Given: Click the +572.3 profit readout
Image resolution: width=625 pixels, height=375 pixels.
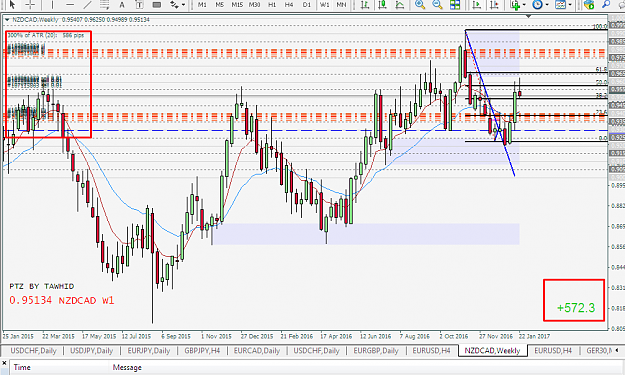Looking at the screenshot, I should (x=576, y=308).
